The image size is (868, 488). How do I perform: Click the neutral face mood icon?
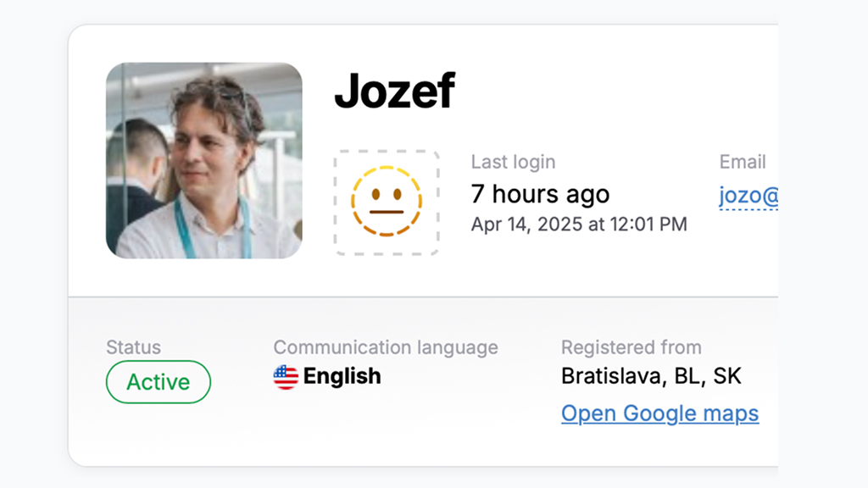coord(387,202)
